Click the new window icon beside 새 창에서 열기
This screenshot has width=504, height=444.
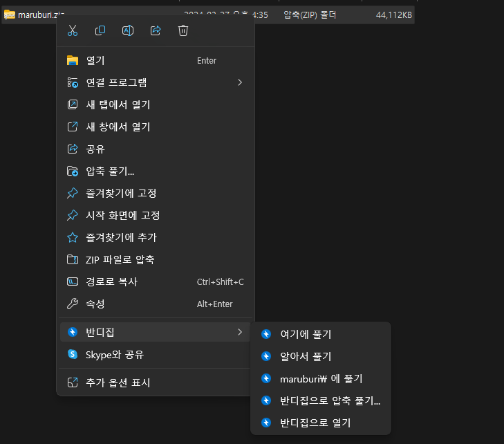click(x=73, y=127)
